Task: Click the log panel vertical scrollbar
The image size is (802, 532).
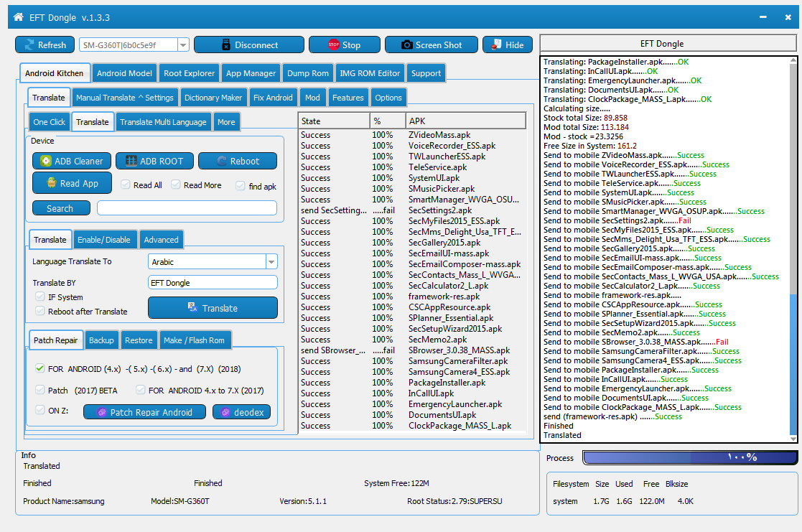Action: point(793,248)
